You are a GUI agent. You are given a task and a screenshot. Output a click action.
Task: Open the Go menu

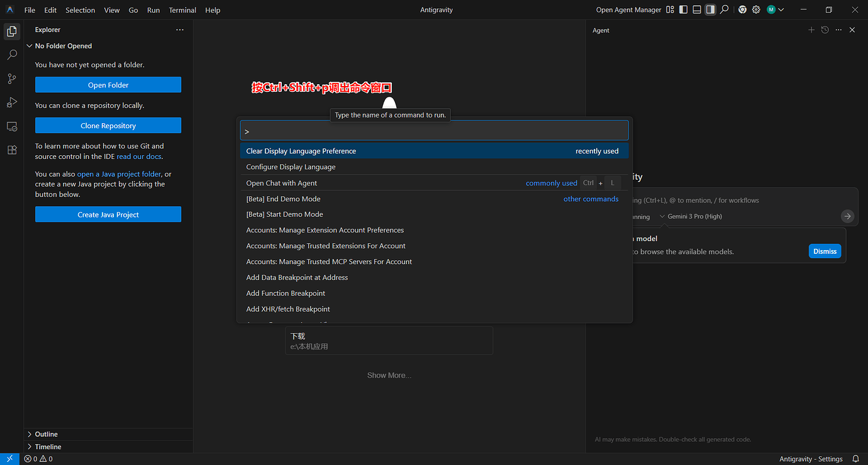(x=133, y=10)
